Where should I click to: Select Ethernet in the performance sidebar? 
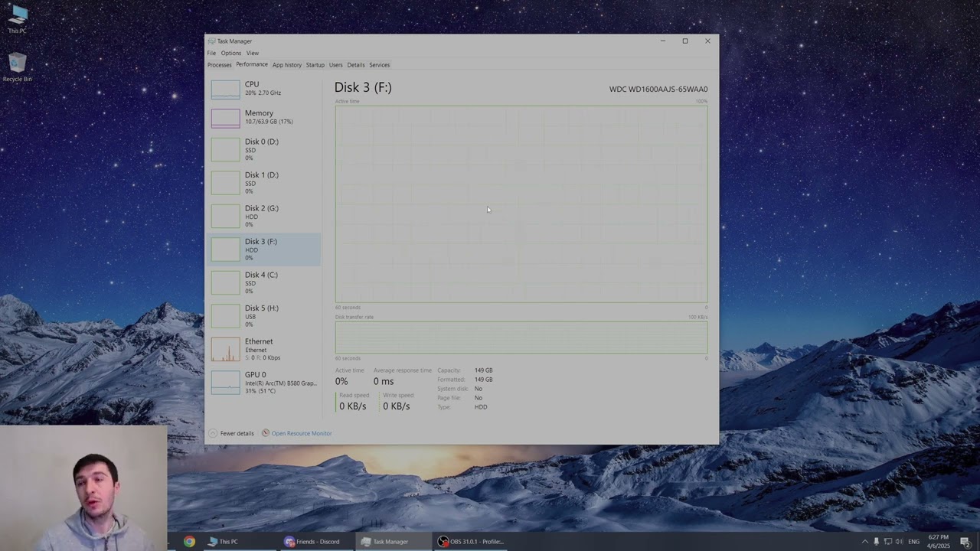pyautogui.click(x=264, y=349)
